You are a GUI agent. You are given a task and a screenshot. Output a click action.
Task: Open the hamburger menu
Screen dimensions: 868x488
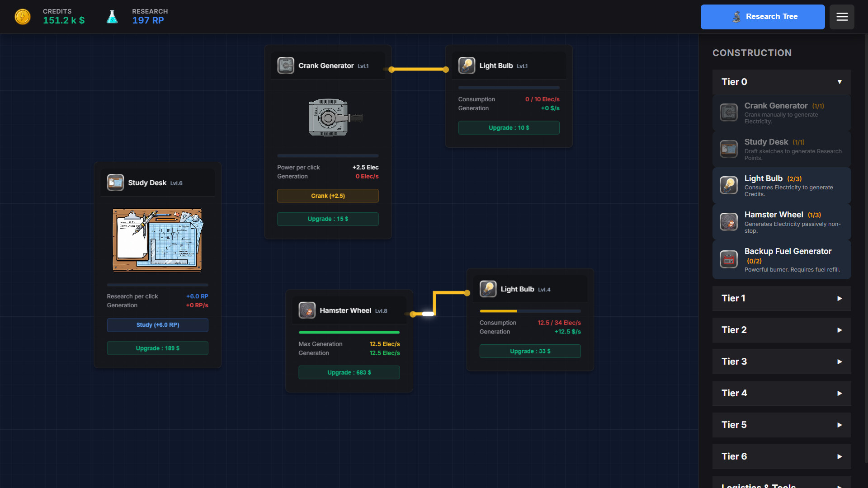click(x=842, y=17)
